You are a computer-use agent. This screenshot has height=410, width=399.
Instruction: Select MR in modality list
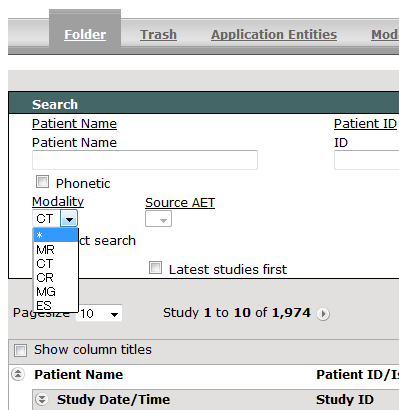(56, 250)
